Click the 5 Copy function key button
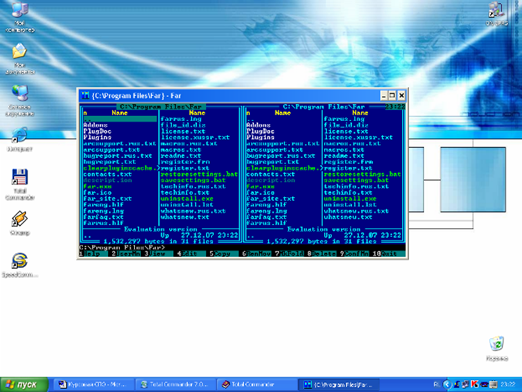The image size is (522, 392). (x=222, y=254)
